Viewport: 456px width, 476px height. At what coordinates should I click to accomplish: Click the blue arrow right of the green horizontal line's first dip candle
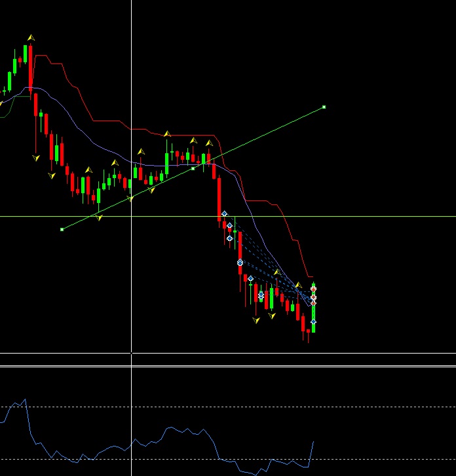pos(229,225)
